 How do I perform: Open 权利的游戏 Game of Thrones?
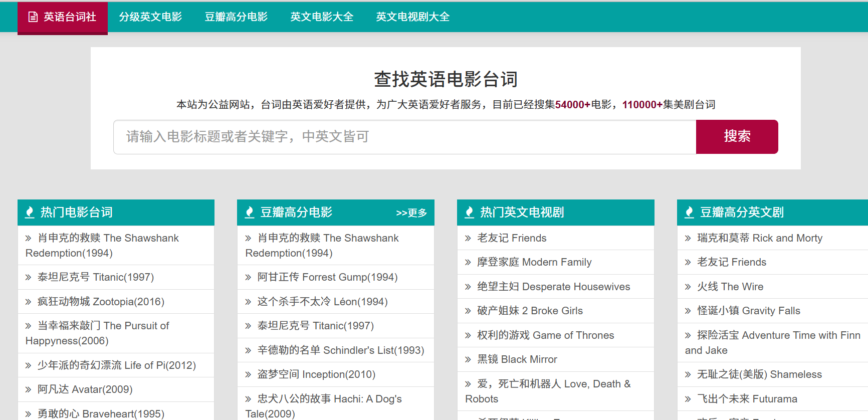546,335
